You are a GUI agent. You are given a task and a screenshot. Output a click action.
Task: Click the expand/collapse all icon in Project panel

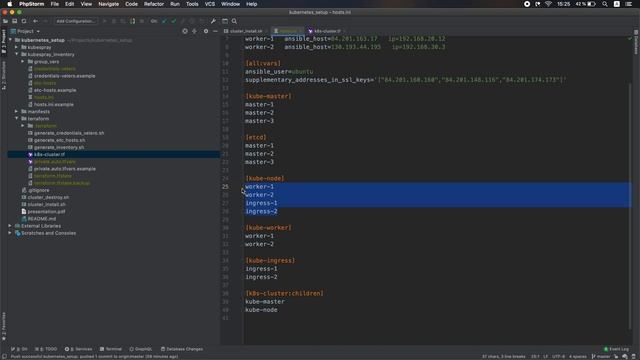tap(194, 31)
